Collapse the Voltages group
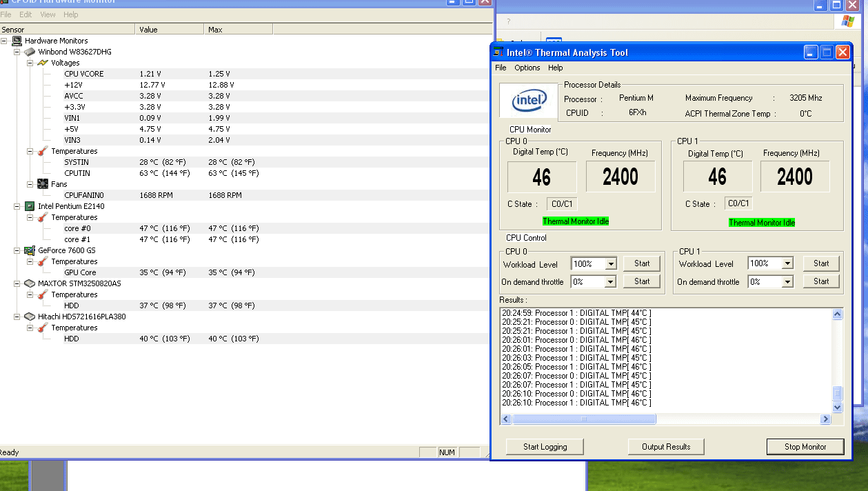Viewport: 868px width, 491px height. (x=30, y=63)
